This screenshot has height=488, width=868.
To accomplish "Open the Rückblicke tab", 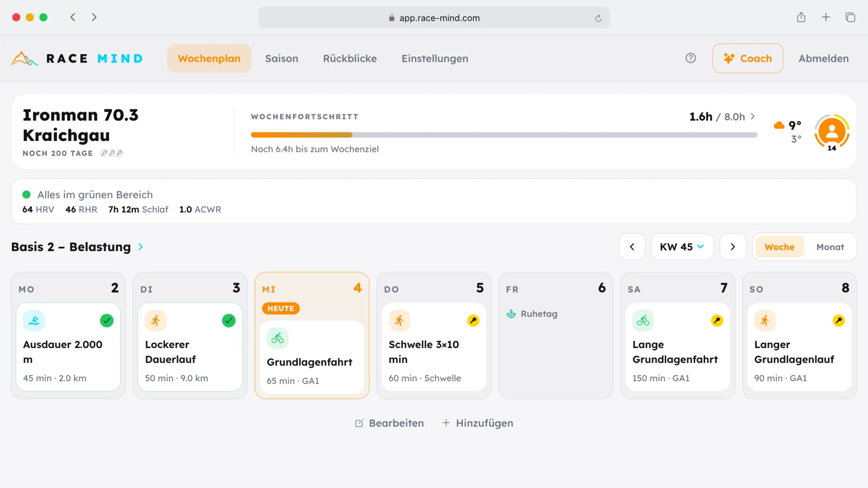I will (350, 58).
